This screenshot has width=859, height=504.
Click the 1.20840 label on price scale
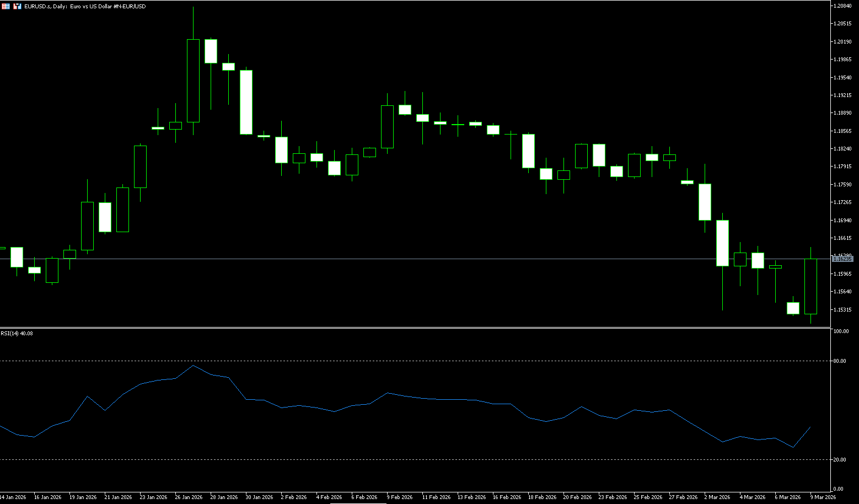tap(842, 6)
